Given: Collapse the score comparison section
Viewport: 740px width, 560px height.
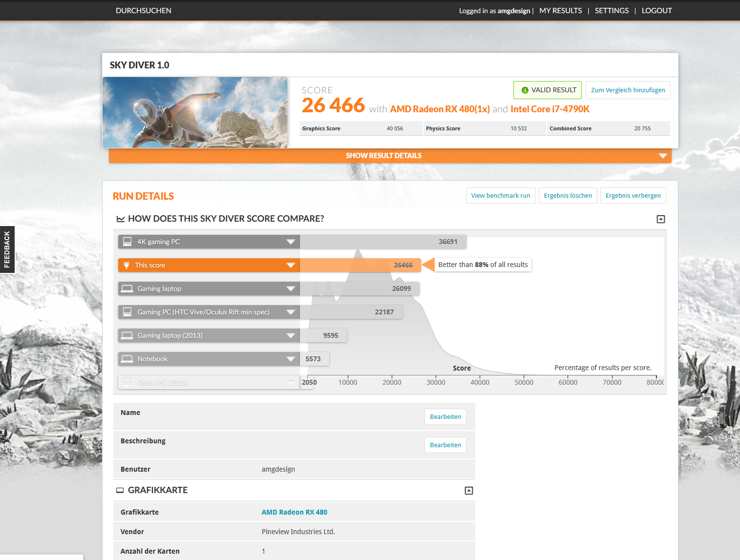Looking at the screenshot, I should coord(661,219).
